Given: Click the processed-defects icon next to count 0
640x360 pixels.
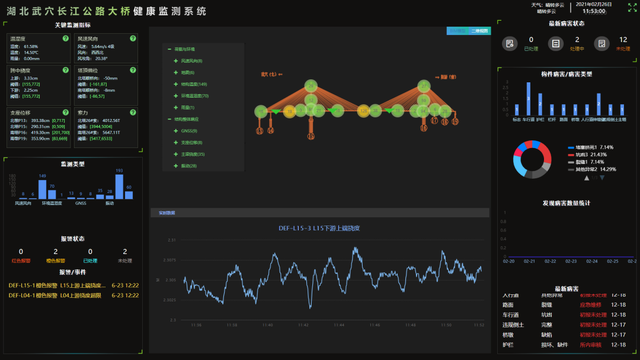Looking at the screenshot, I should click(509, 44).
